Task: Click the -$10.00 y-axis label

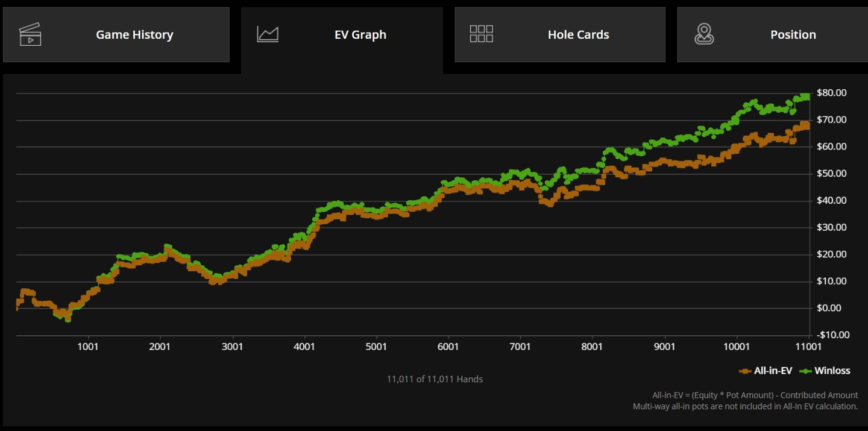Action: tap(832, 335)
